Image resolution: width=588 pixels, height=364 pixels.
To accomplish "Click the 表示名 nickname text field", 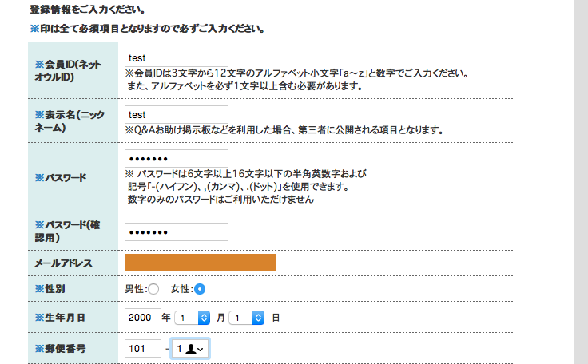I will 177,115.
